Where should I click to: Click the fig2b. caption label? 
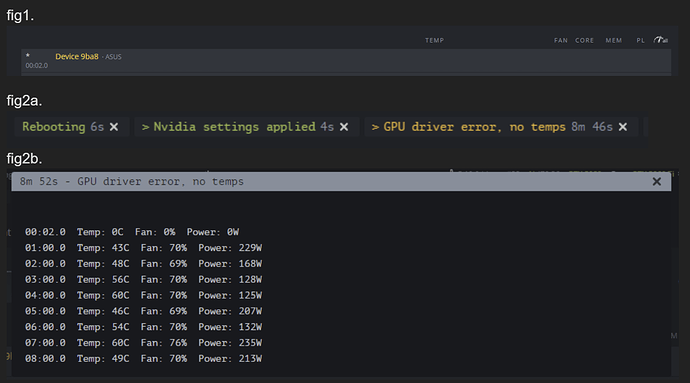point(24,159)
